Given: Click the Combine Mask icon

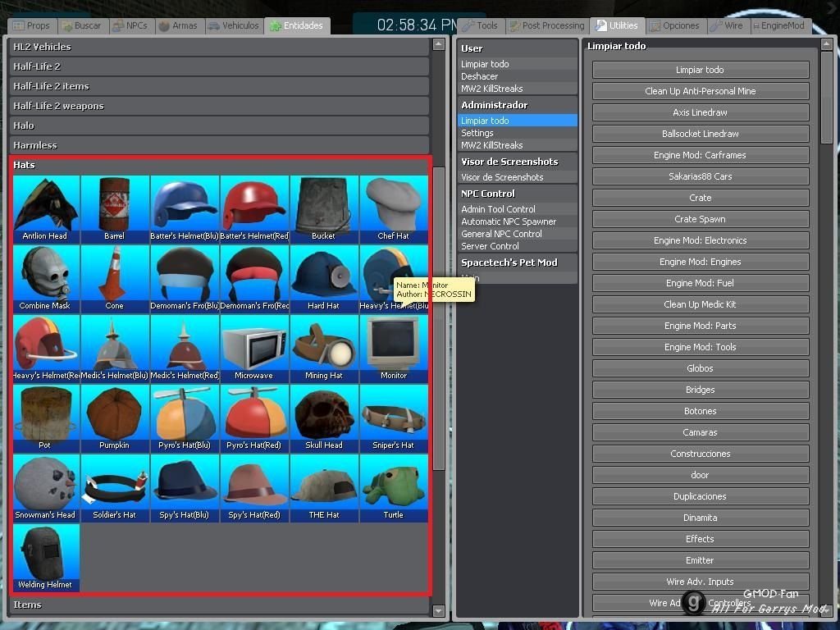Looking at the screenshot, I should point(46,279).
